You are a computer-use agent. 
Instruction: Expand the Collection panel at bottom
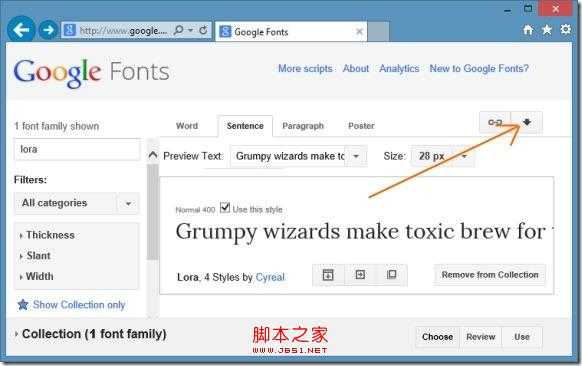(x=91, y=334)
